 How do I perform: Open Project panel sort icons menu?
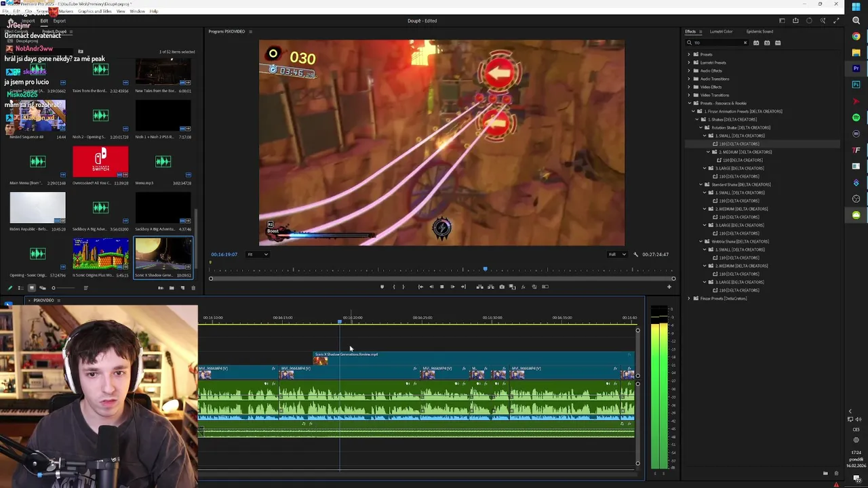85,288
